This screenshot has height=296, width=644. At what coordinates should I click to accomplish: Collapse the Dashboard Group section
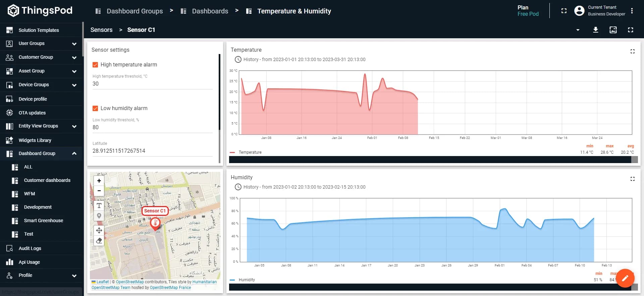click(x=74, y=153)
